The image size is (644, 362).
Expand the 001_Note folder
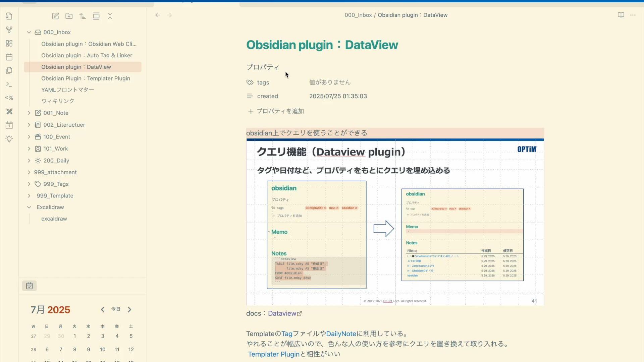tap(29, 113)
